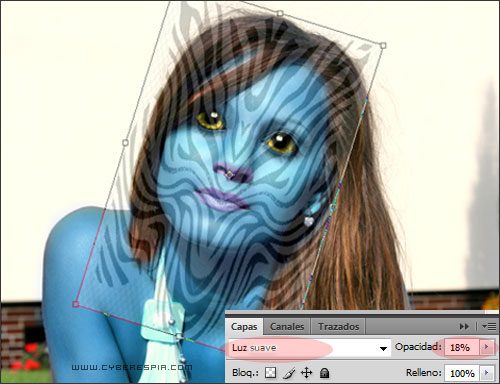Click the Opacidad 18% value field

[461, 347]
